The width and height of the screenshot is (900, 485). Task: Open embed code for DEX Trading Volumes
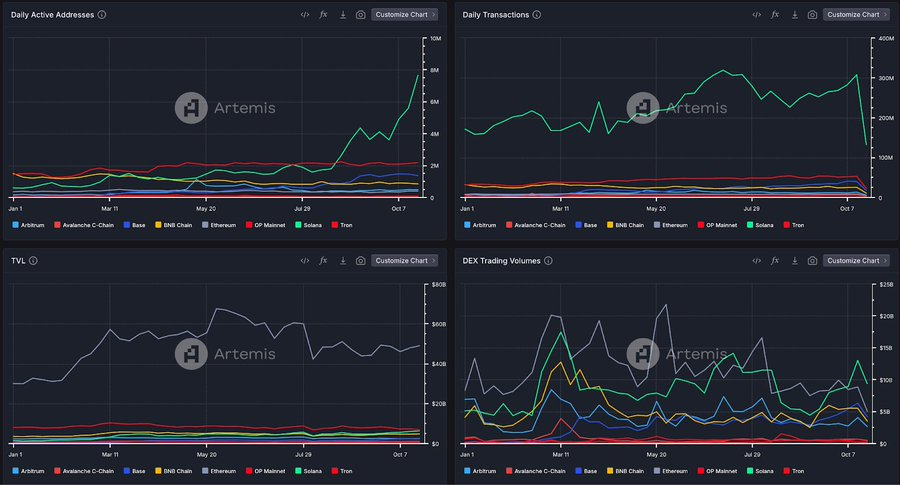pos(757,261)
